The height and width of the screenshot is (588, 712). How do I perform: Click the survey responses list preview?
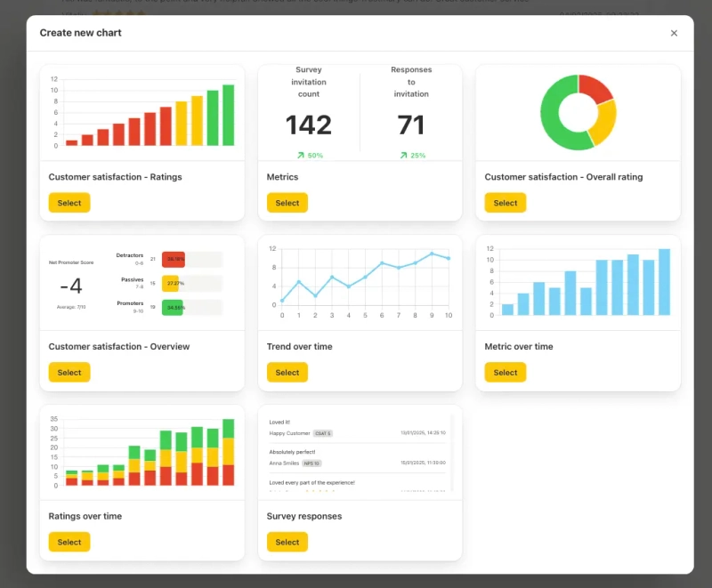tap(360, 452)
